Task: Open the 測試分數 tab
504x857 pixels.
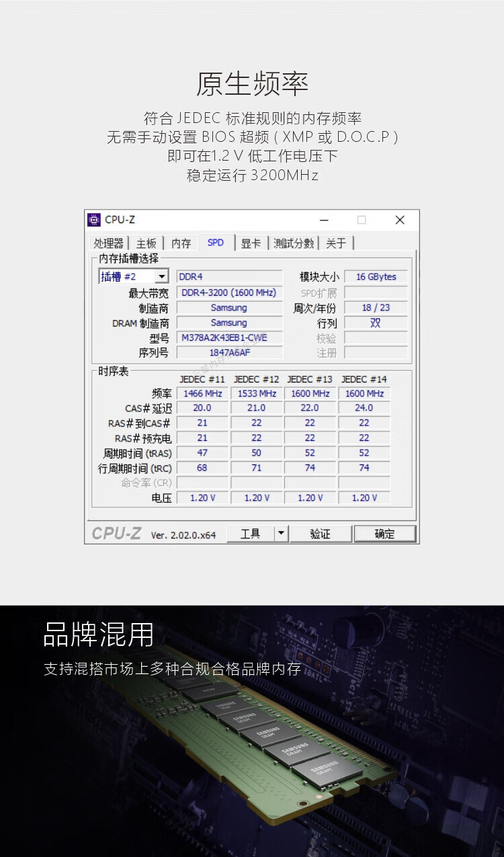Action: 294,243
